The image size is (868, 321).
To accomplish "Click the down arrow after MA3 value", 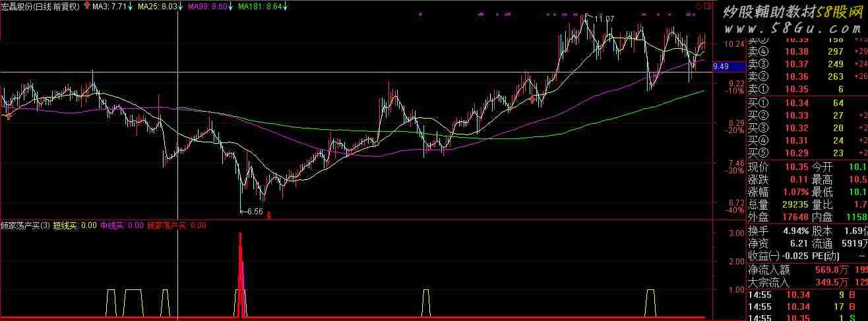I will [x=130, y=7].
